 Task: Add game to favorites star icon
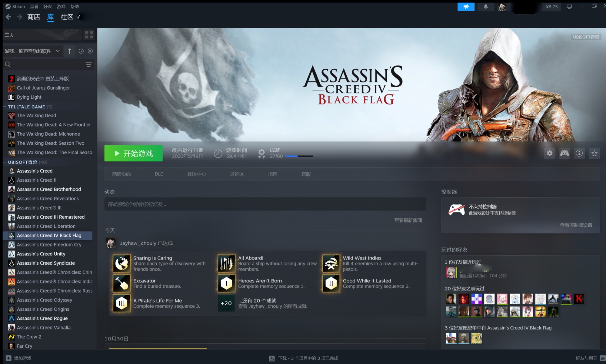(x=594, y=153)
